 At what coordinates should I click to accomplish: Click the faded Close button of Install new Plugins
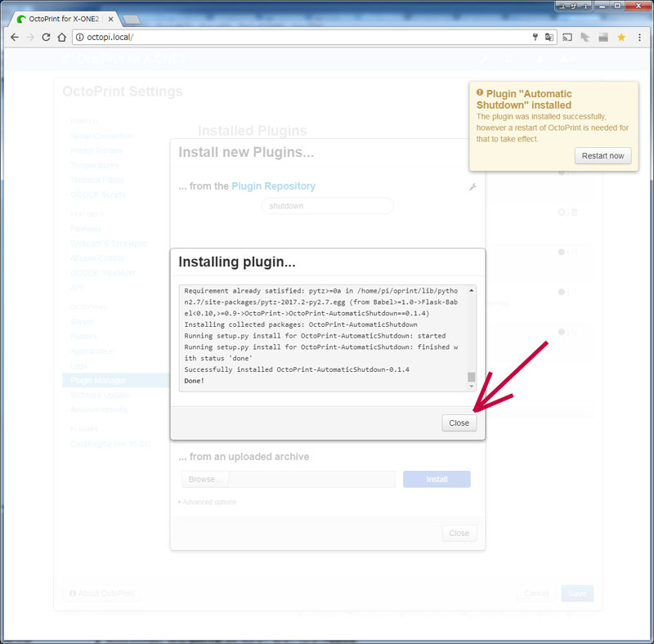pos(459,533)
